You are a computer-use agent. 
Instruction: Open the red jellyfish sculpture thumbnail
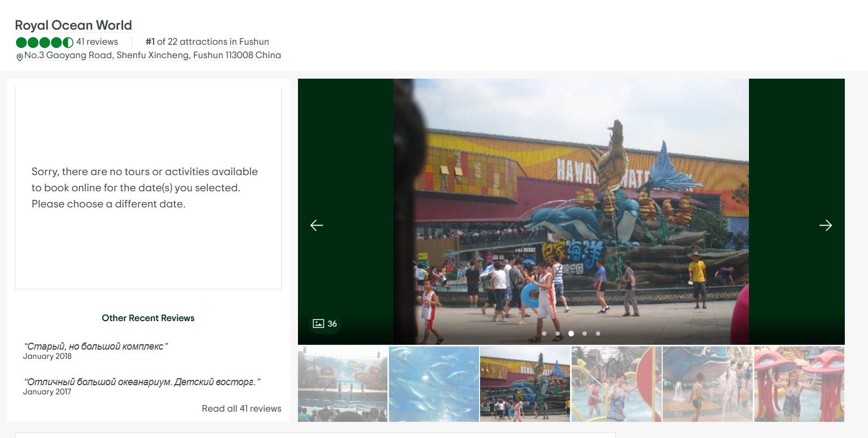coord(799,384)
